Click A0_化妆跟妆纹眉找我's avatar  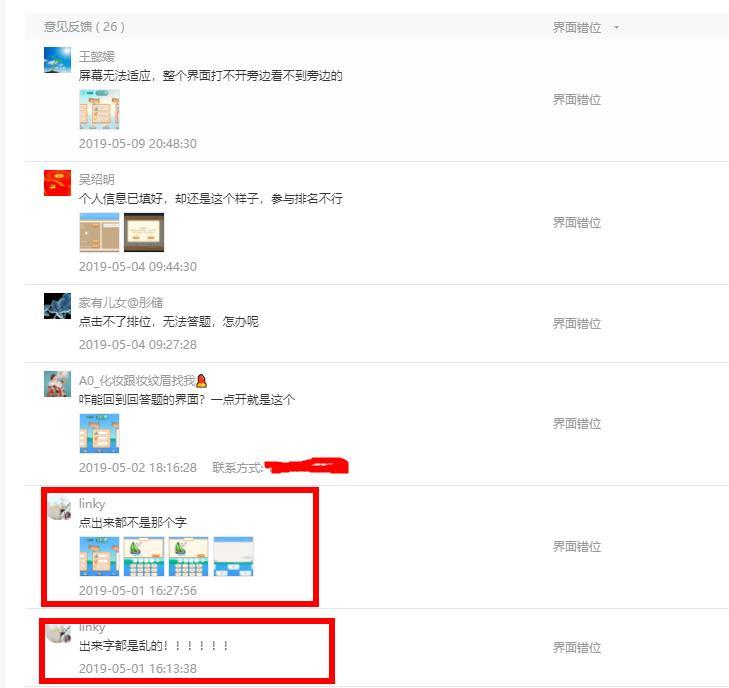pos(58,384)
